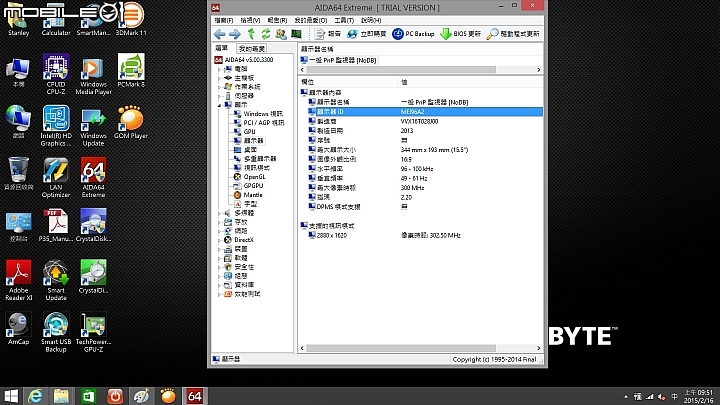Click the 值 column header
This screenshot has width=720, height=405.
(470, 82)
